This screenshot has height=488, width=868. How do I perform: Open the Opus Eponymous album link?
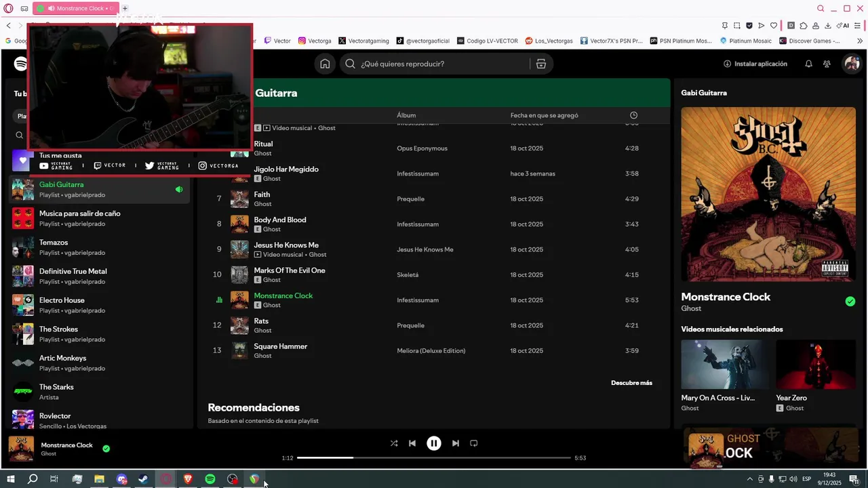point(422,148)
